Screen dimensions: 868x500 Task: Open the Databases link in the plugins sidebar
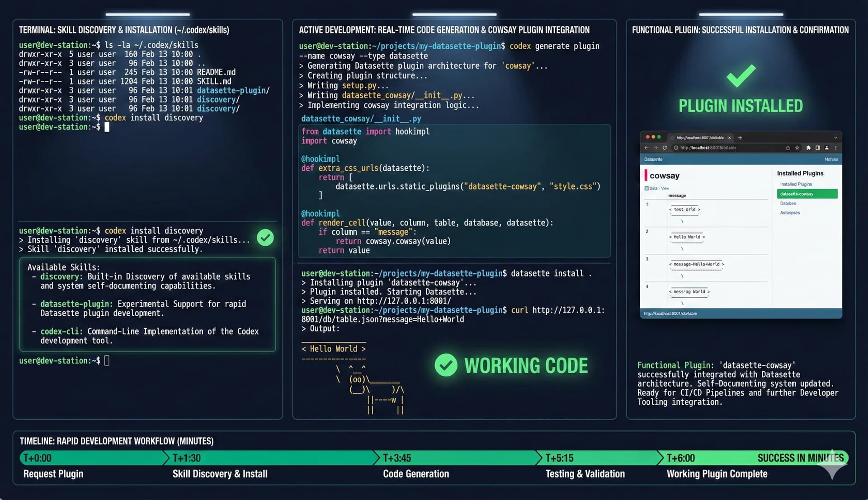pos(788,203)
